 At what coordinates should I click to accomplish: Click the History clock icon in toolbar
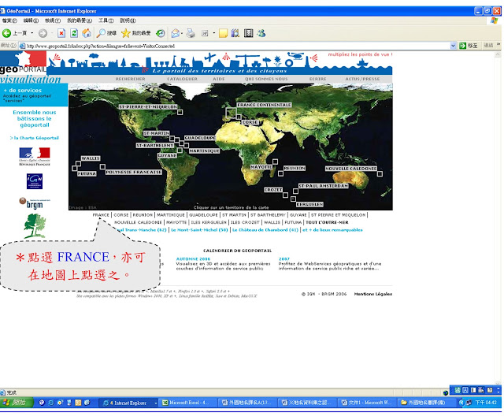161,33
